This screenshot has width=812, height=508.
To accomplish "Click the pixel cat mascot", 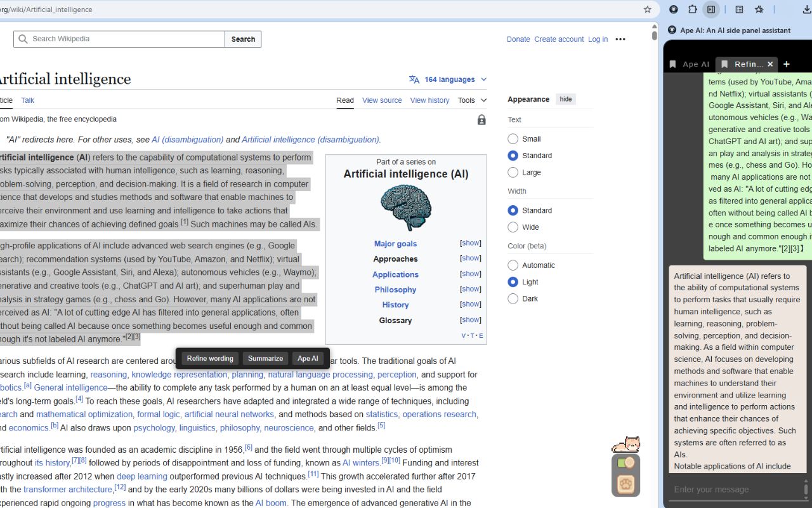I will point(626,444).
